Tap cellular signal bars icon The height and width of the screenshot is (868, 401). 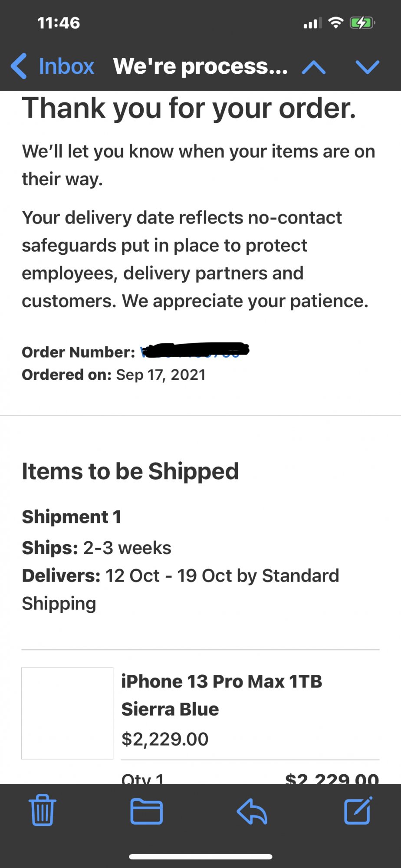(x=312, y=23)
